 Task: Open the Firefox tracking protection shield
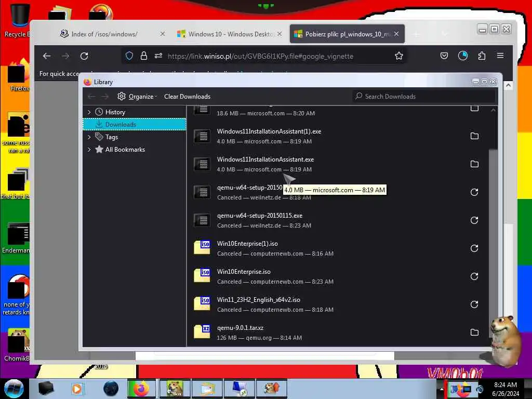pyautogui.click(x=129, y=56)
